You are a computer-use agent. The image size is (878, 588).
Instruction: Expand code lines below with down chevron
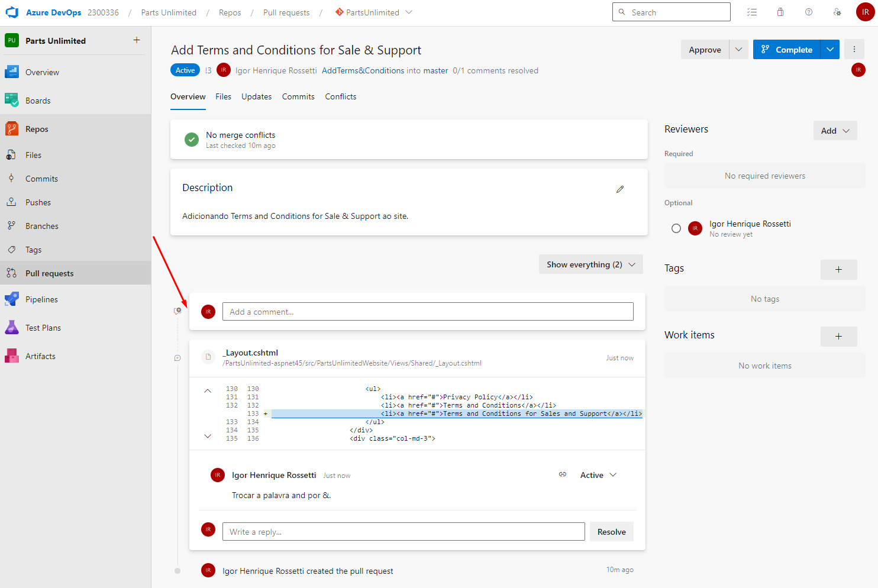[208, 436]
